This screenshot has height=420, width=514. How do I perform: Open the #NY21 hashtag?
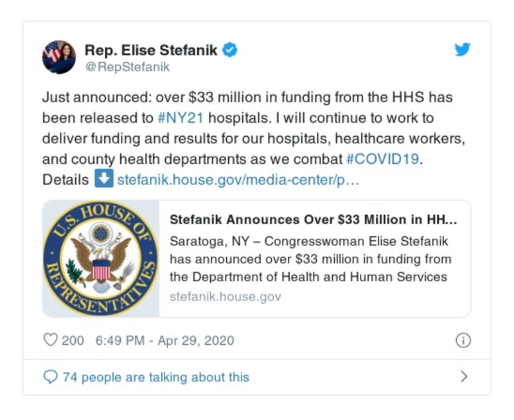click(176, 118)
